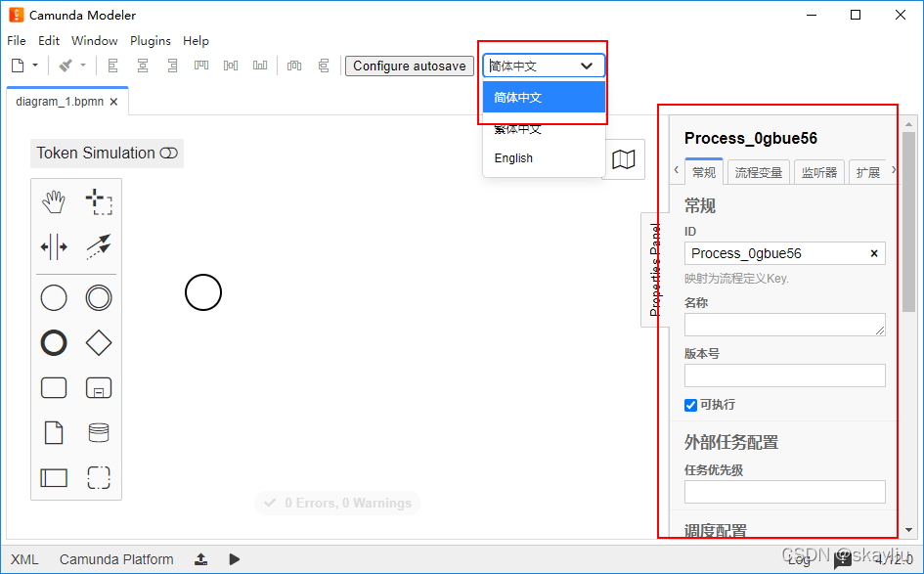This screenshot has height=574, width=924.
Task: Click the 任务优先级 input field
Action: tap(785, 492)
